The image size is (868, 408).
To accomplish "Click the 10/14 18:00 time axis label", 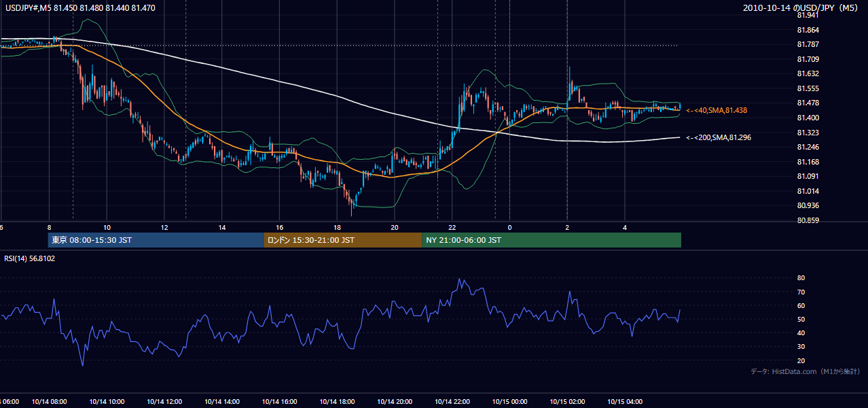I will [x=338, y=402].
